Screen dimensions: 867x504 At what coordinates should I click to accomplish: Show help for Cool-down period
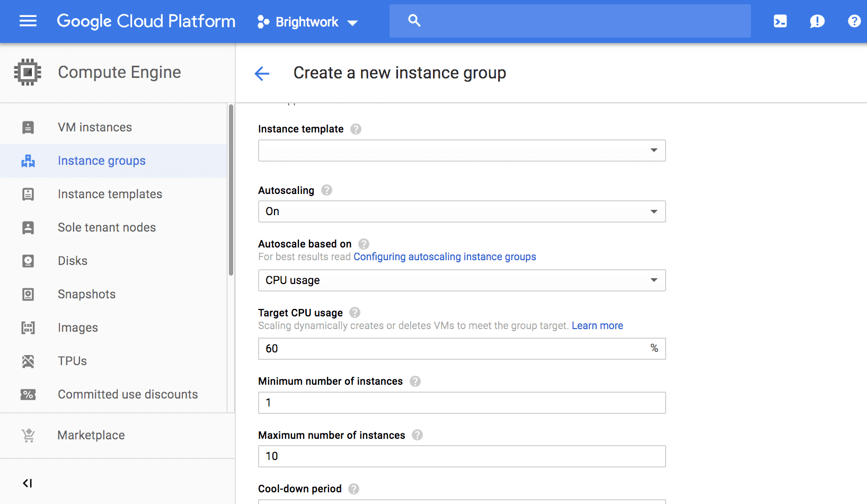[x=354, y=489]
